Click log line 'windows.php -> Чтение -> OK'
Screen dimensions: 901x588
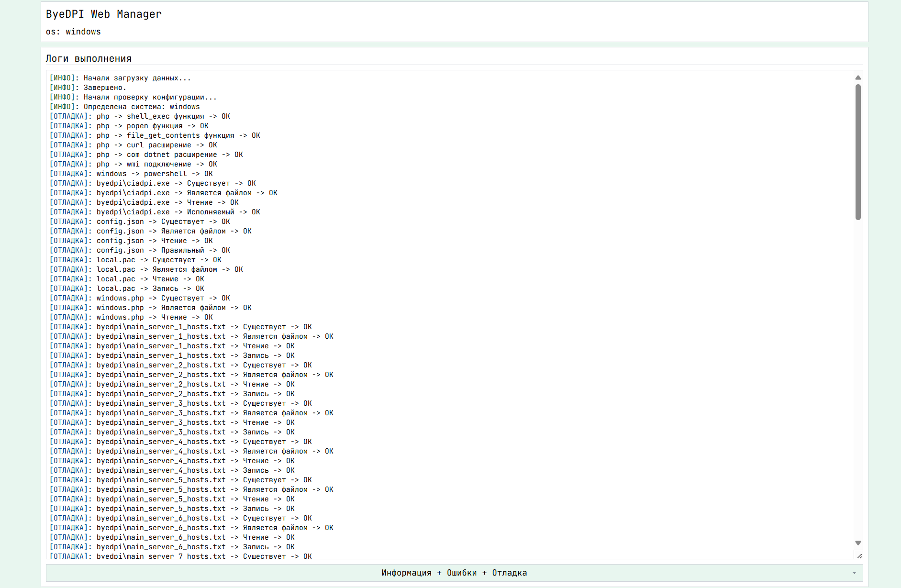pos(131,317)
